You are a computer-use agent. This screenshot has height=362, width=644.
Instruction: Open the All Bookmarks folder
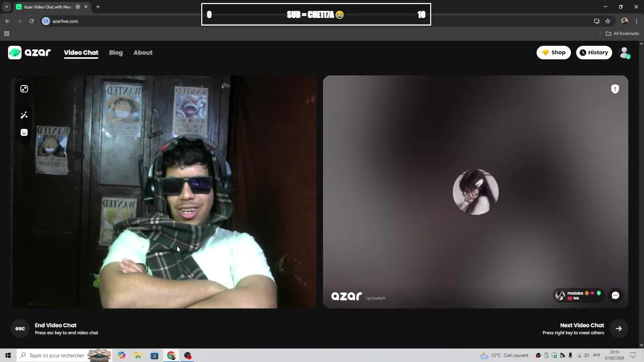click(622, 34)
